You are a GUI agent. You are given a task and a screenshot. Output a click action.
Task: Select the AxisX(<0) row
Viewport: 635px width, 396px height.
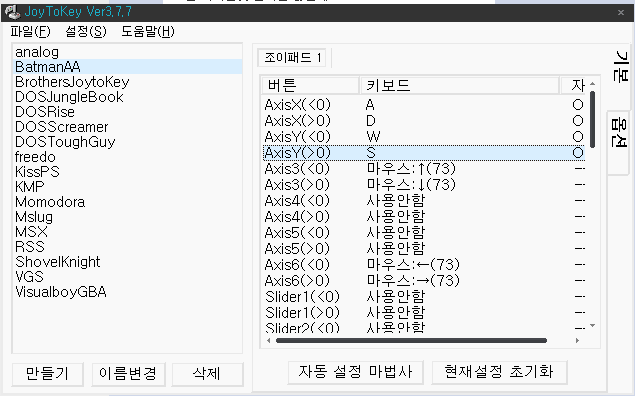(424, 105)
